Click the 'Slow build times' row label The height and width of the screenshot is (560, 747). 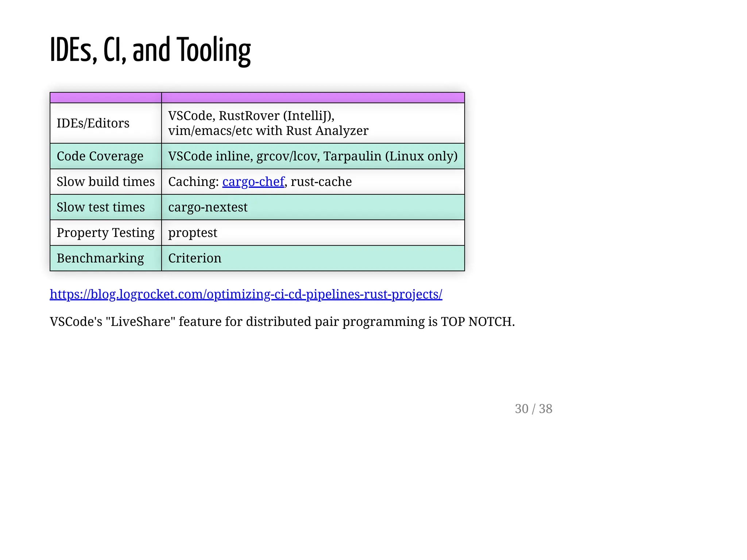pos(105,182)
